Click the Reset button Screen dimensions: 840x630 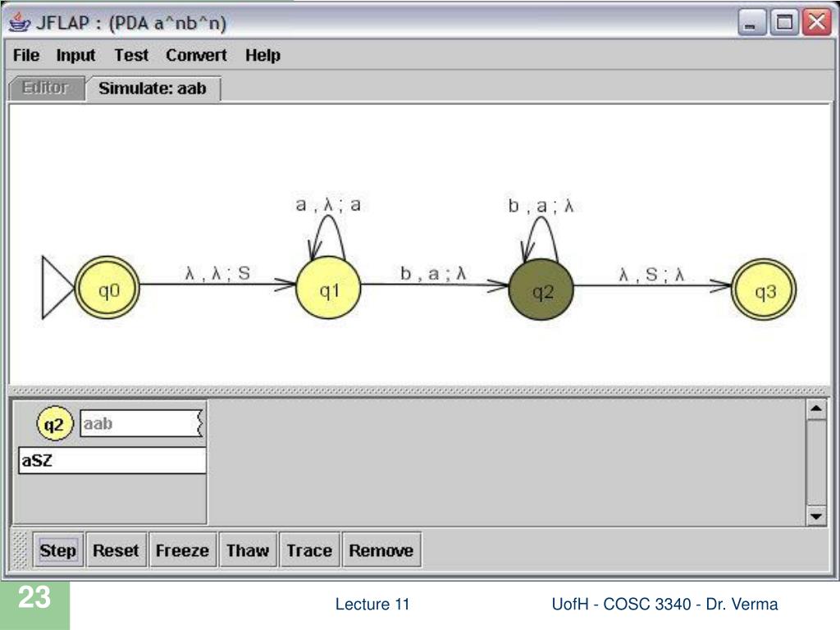[116, 550]
